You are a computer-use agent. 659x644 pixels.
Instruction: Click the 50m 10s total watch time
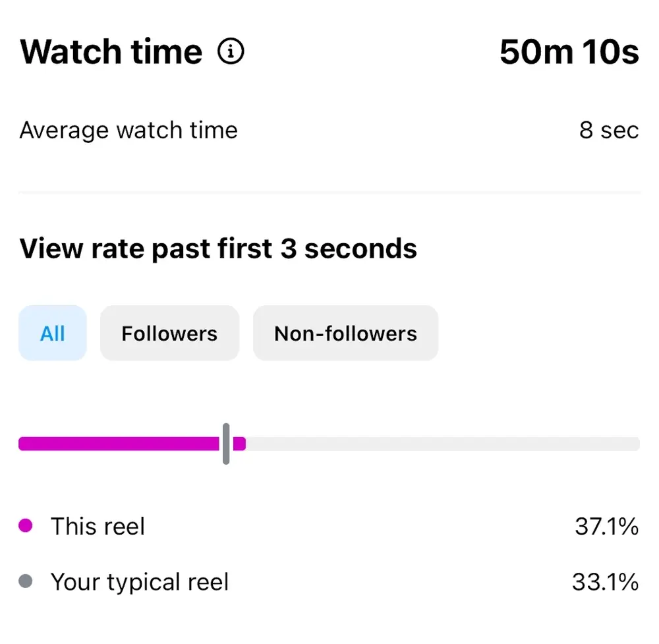569,51
